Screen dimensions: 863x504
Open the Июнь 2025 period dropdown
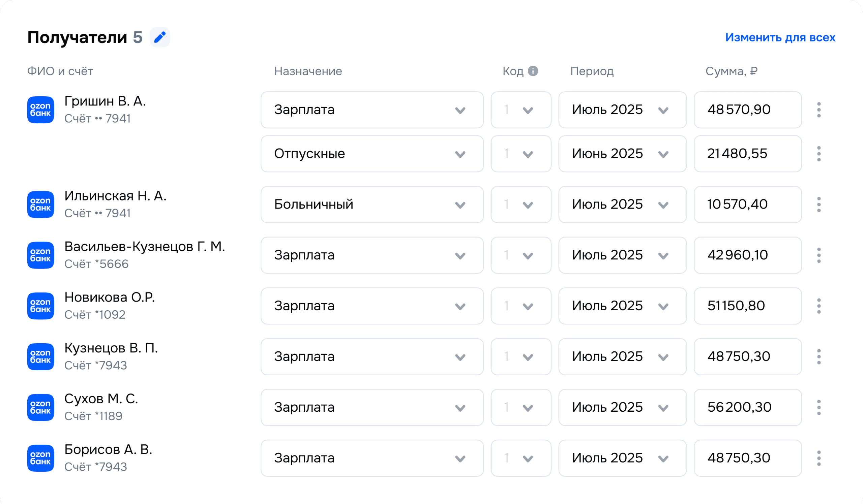[x=622, y=154]
